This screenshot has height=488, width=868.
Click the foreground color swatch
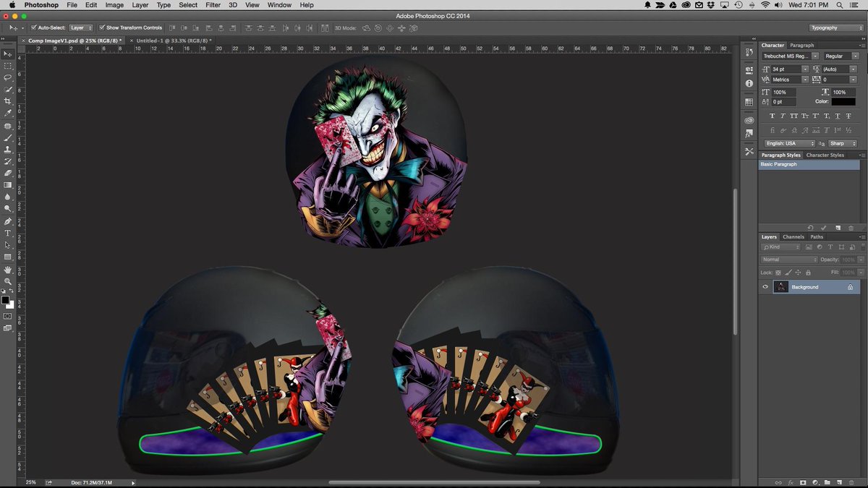(x=6, y=299)
